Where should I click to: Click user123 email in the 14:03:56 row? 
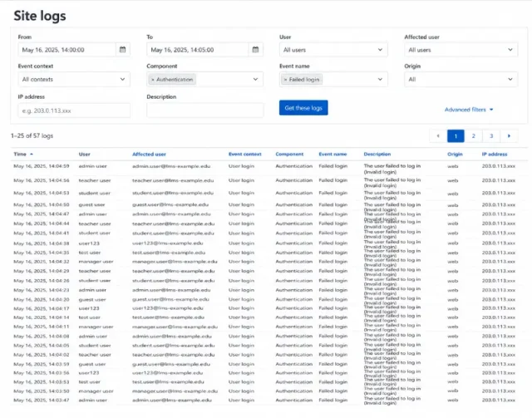coord(167,373)
